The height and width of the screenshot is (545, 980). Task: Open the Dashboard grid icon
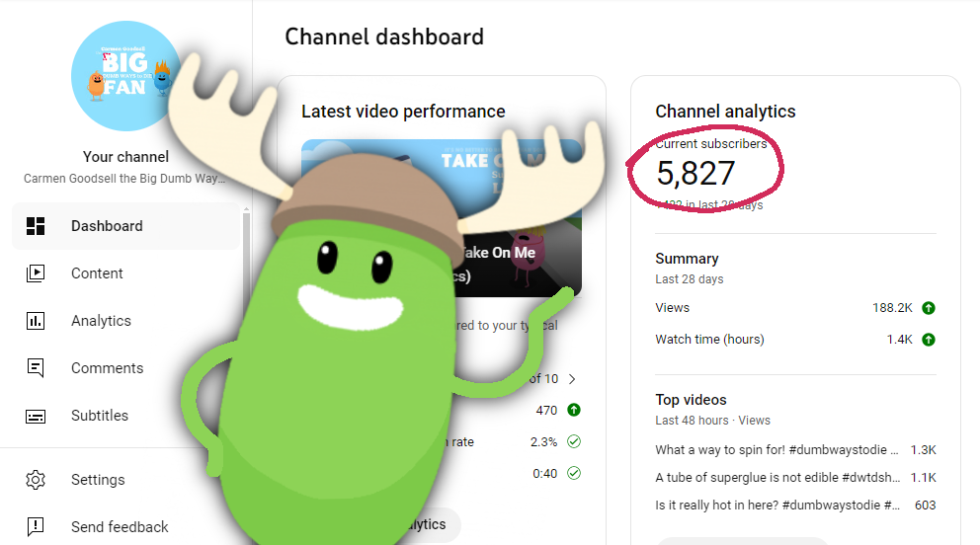36,226
